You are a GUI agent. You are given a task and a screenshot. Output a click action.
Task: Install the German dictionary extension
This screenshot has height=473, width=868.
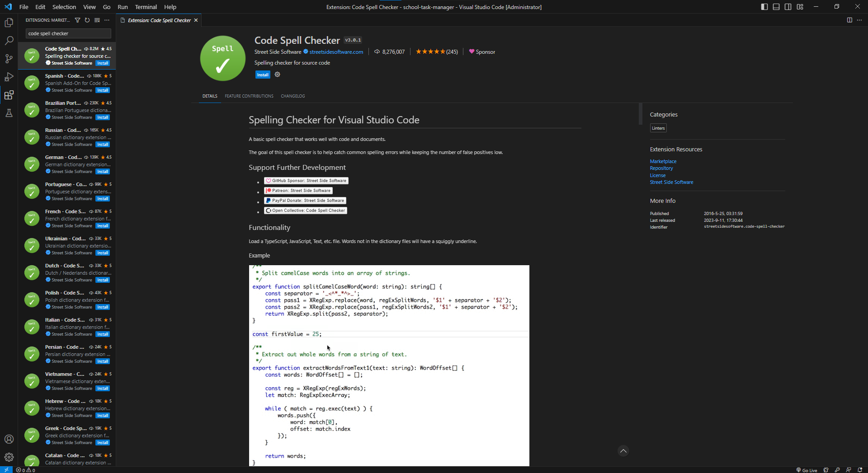[x=103, y=172]
